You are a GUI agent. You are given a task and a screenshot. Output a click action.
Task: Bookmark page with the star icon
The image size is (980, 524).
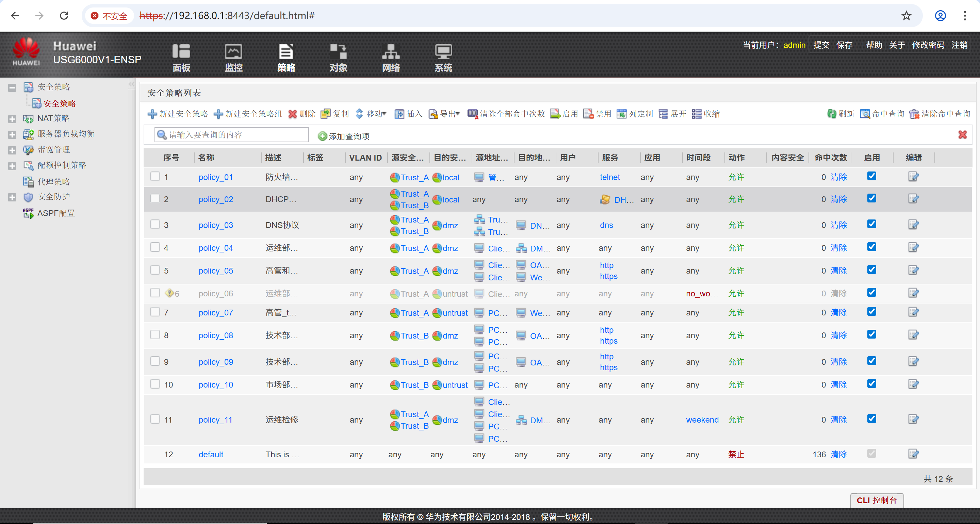906,16
